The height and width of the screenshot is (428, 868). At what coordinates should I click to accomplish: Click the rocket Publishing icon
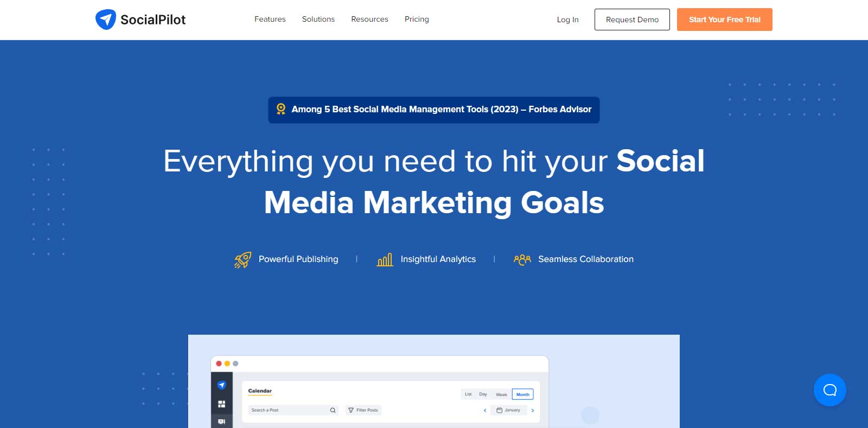pos(242,260)
